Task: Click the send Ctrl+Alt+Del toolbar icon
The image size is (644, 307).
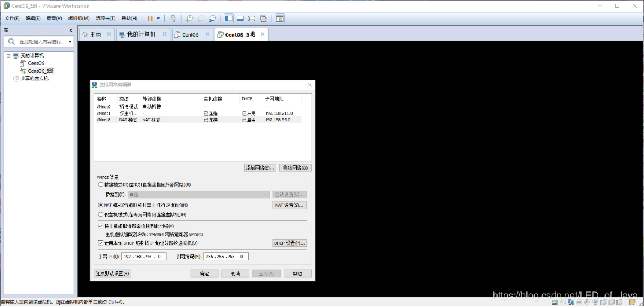Action: pyautogui.click(x=173, y=19)
